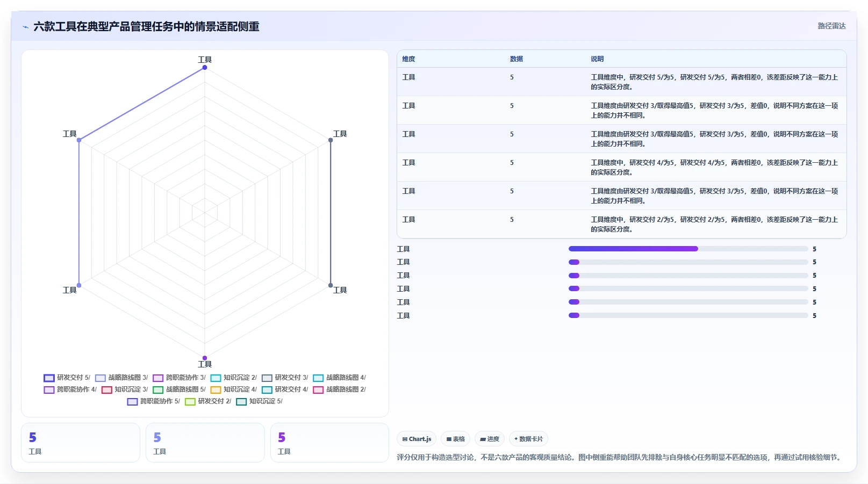The height and width of the screenshot is (484, 868).
Task: Select the 进度 chip
Action: pos(490,439)
